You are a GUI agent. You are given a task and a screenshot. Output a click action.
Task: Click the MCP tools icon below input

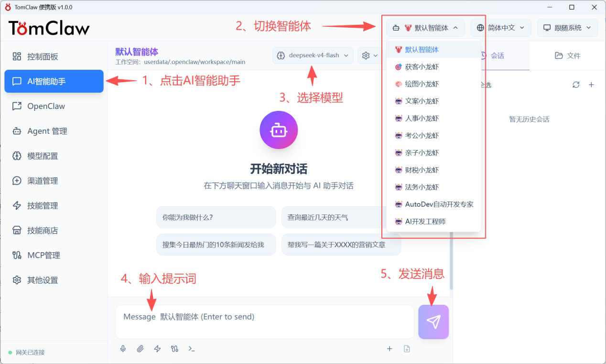coord(174,349)
